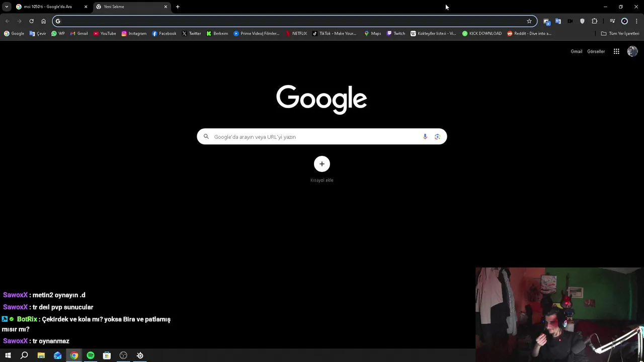Open the Maps bookmark

[x=373, y=34]
